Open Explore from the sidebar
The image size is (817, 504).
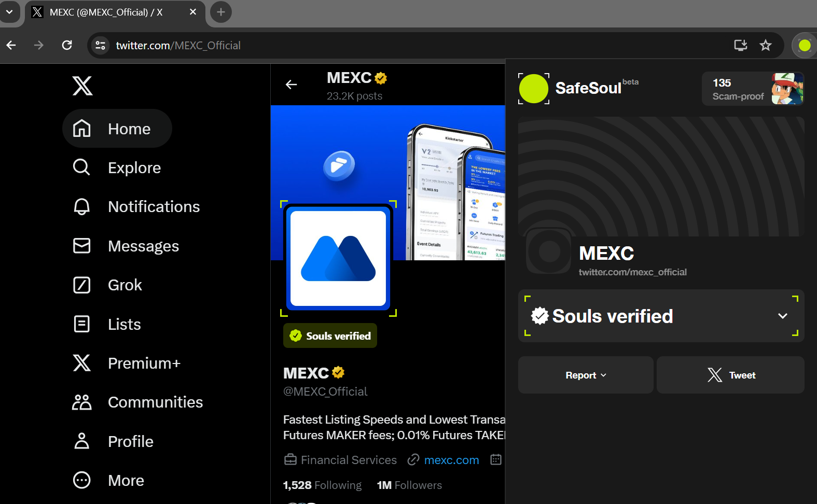[x=117, y=167]
